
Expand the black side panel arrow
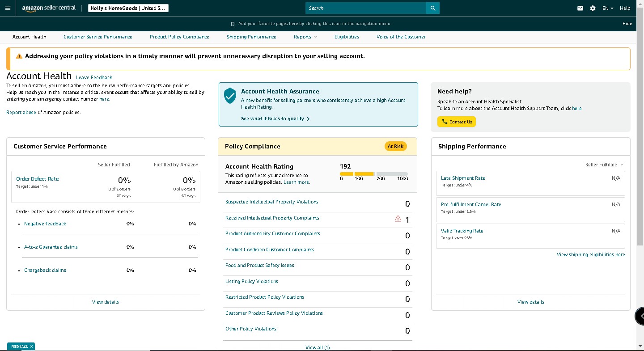[640, 316]
